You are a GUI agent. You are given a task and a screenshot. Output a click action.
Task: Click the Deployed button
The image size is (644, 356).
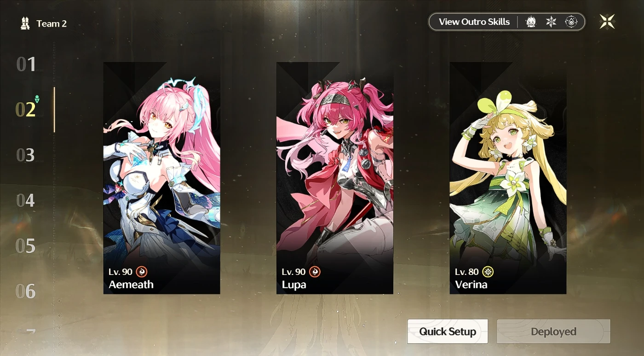click(x=554, y=332)
